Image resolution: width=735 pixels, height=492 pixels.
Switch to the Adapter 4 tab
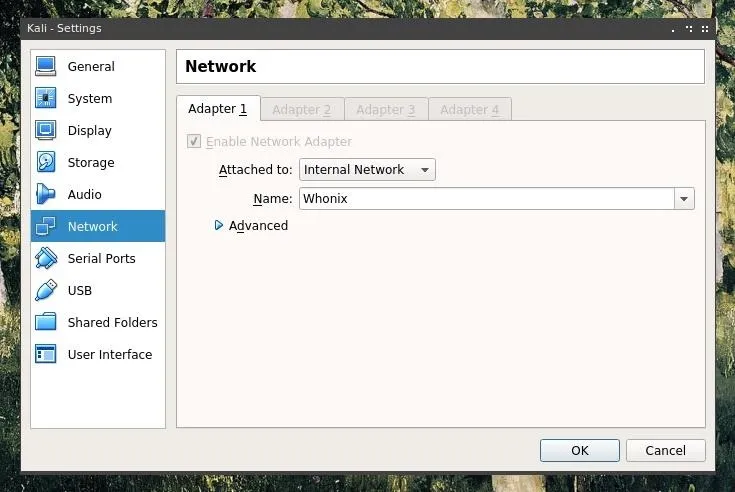[x=470, y=110]
